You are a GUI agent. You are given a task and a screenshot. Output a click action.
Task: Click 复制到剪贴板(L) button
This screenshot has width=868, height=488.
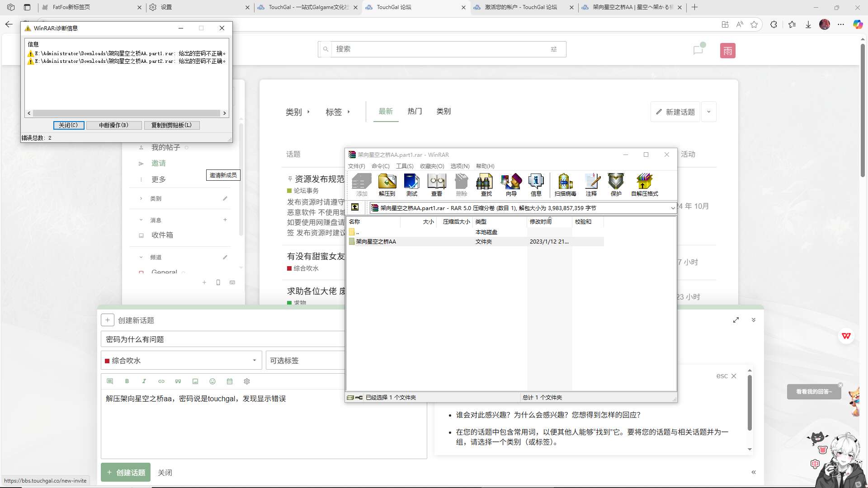click(x=172, y=125)
